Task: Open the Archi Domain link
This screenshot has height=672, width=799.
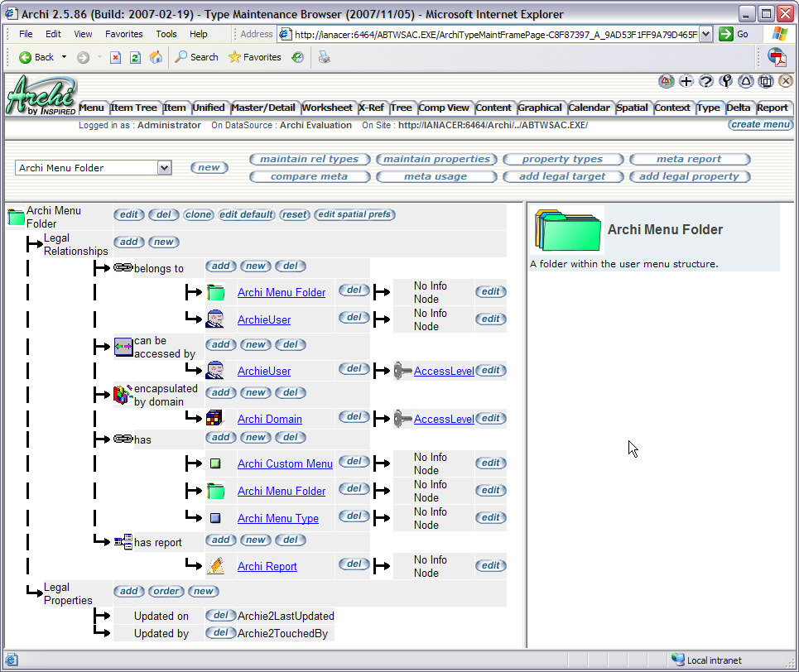Action: point(270,419)
